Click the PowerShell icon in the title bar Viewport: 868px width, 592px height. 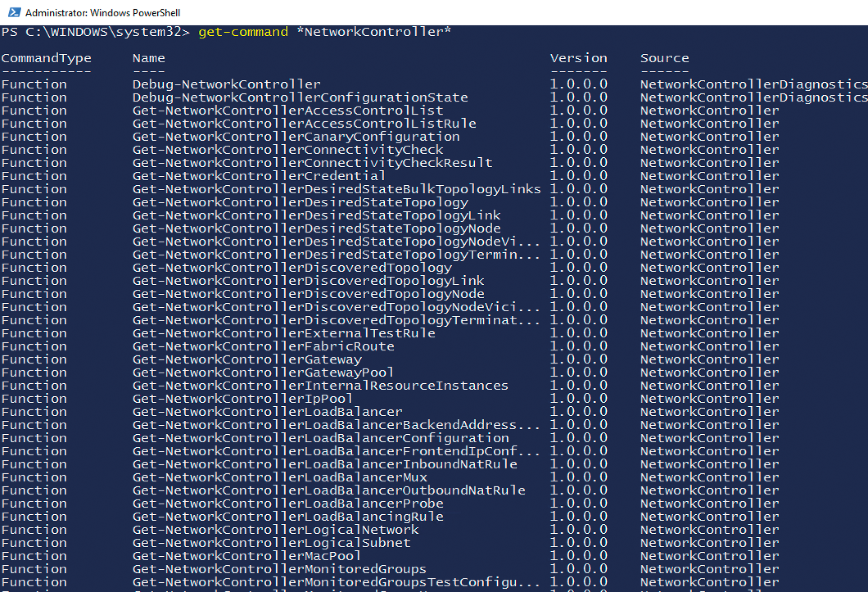coord(15,13)
